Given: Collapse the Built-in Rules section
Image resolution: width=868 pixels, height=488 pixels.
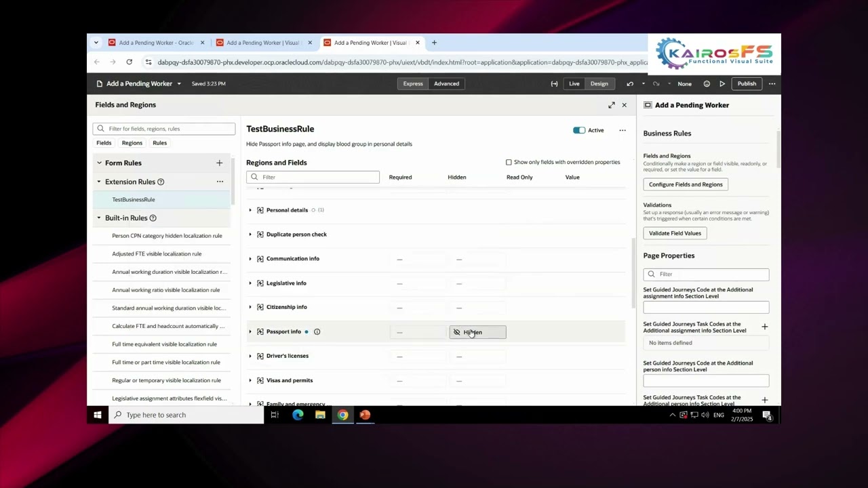Looking at the screenshot, I should (99, 218).
